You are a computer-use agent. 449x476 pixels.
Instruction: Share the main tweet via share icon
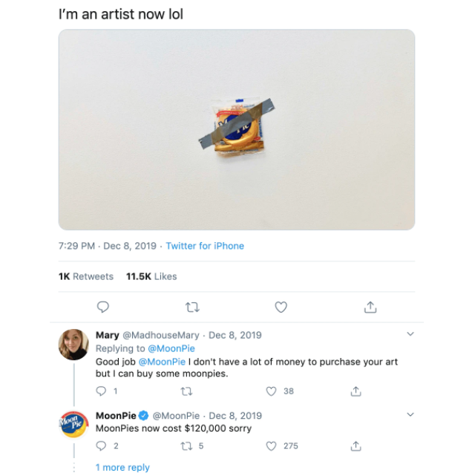coord(370,307)
